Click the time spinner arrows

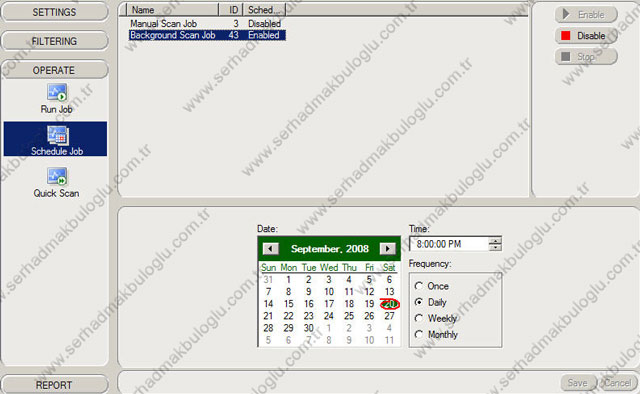tap(495, 244)
